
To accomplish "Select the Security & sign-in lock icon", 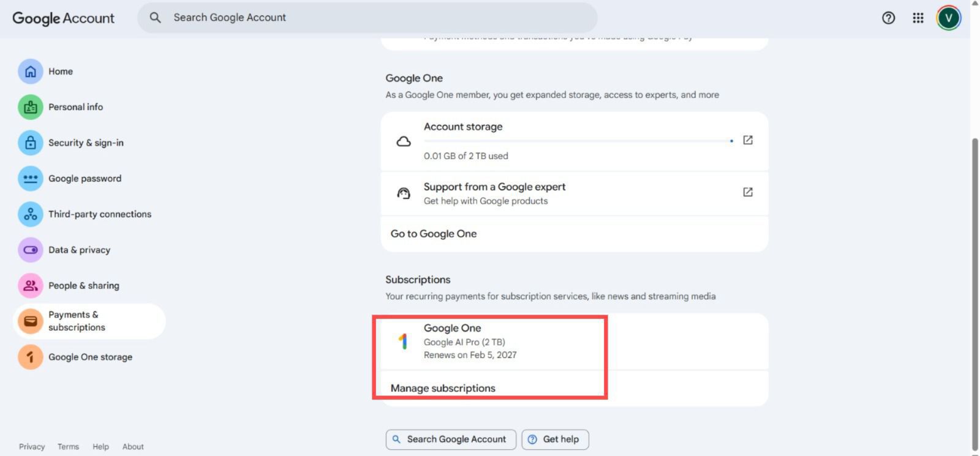I will (30, 143).
